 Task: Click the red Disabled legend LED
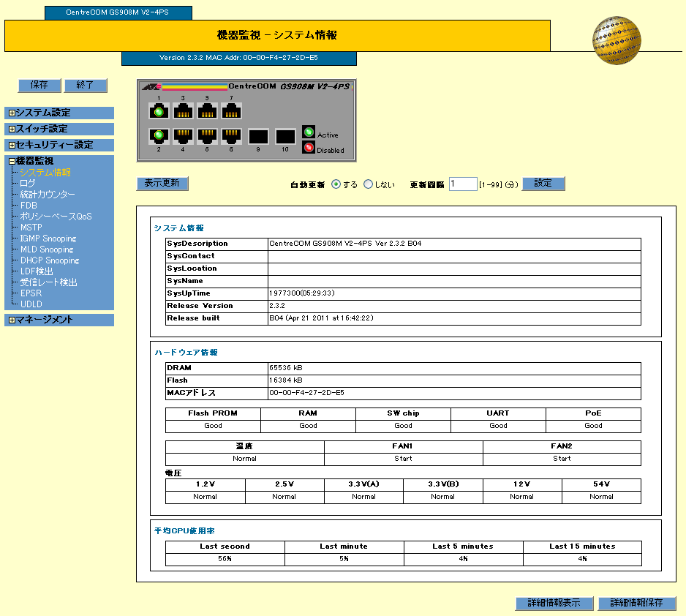click(309, 148)
